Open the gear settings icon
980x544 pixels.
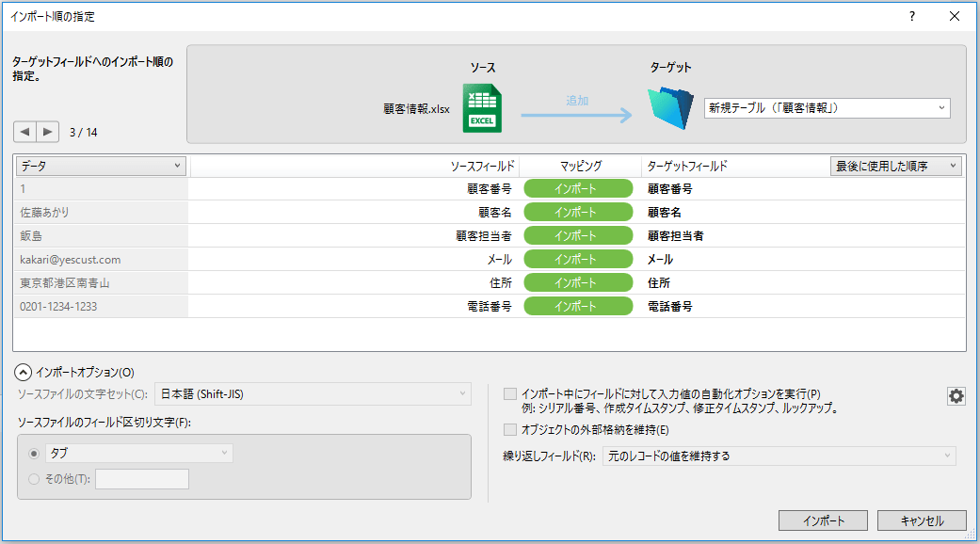[956, 396]
